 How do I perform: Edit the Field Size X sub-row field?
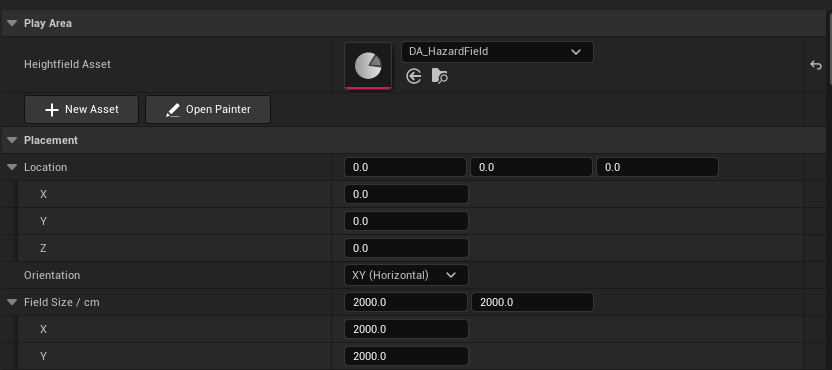406,330
